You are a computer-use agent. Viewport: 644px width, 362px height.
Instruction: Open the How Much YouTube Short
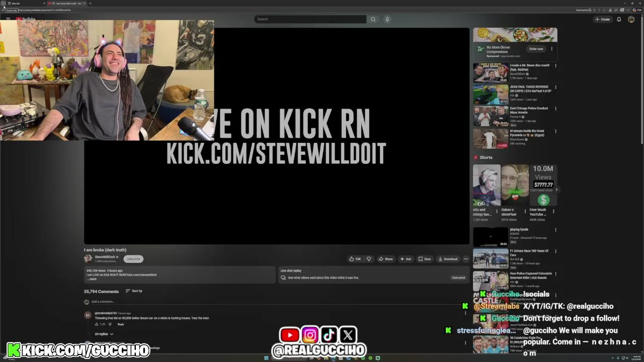[543, 185]
